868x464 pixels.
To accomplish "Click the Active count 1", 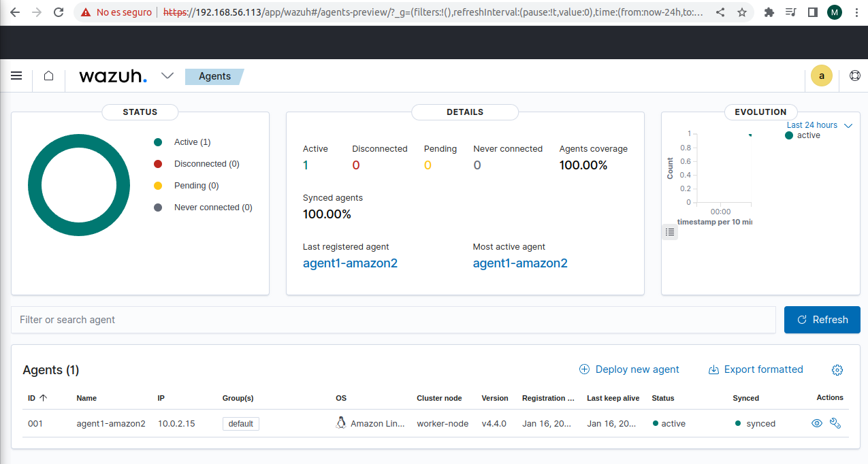I will click(x=306, y=165).
